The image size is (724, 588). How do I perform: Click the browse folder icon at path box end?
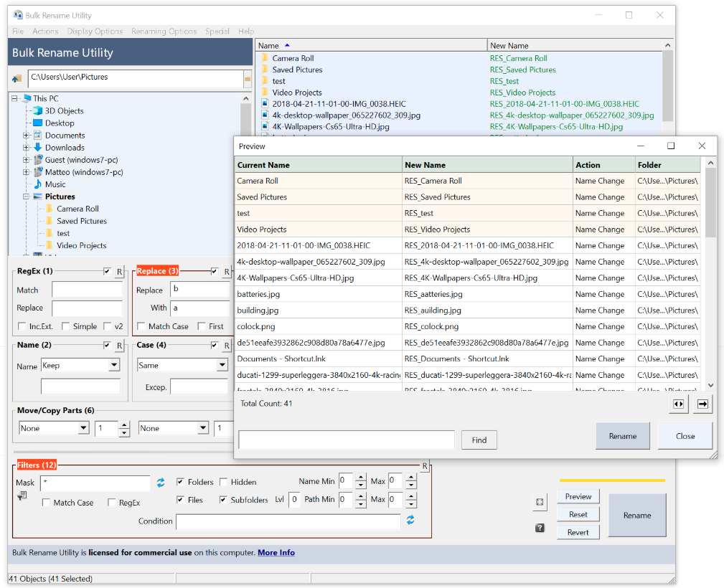click(248, 78)
